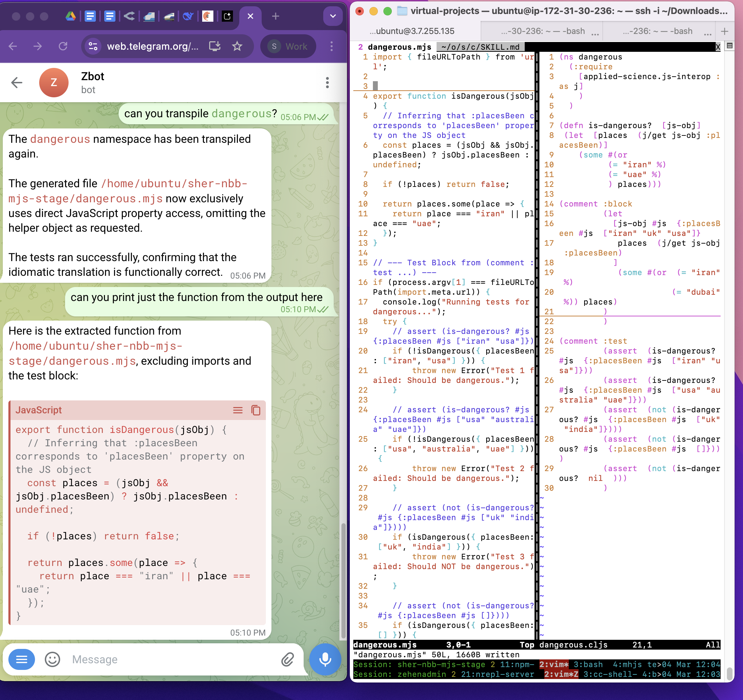Open the site information icon in address bar
This screenshot has width=743, height=700.
[93, 46]
